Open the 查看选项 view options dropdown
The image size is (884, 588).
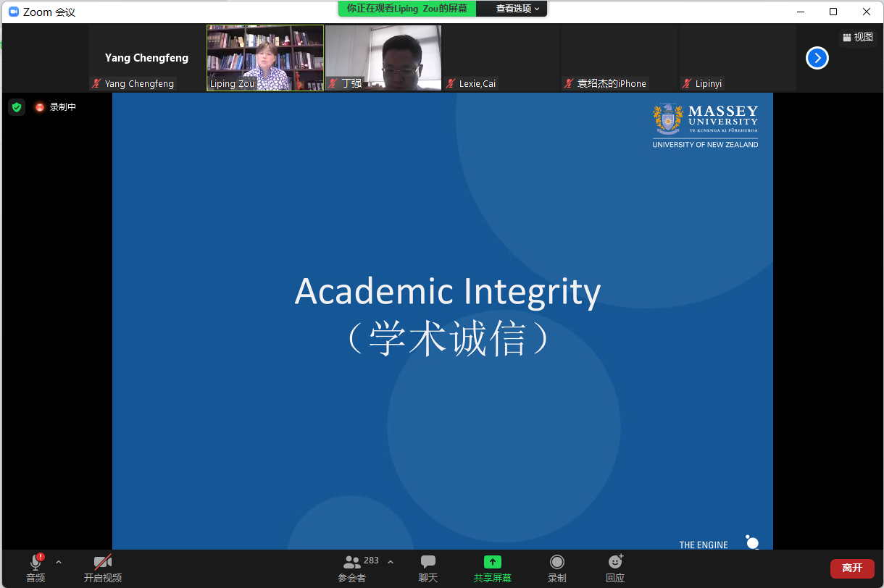click(517, 9)
